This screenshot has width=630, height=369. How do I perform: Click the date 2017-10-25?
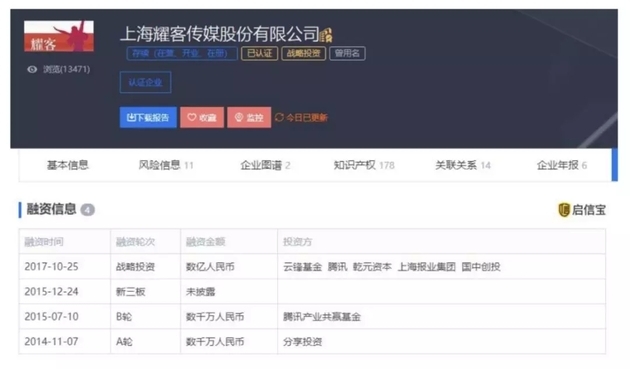[51, 267]
